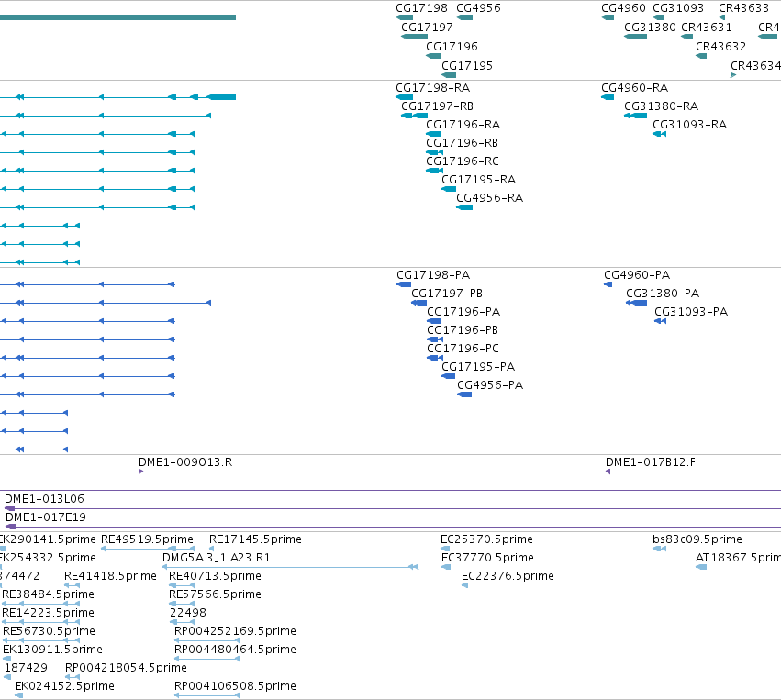Select gene CG17195 label
This screenshot has width=781, height=700.
click(467, 66)
